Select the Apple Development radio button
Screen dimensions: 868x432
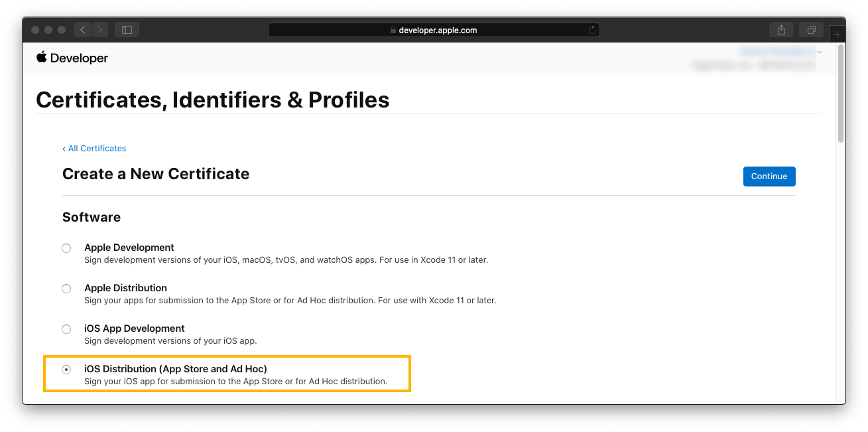tap(66, 248)
